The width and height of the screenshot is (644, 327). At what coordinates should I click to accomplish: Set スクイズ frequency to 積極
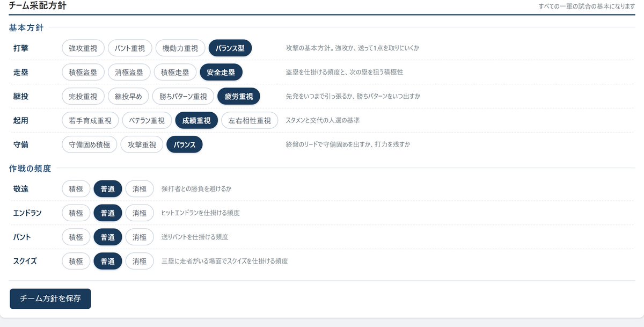pos(76,261)
